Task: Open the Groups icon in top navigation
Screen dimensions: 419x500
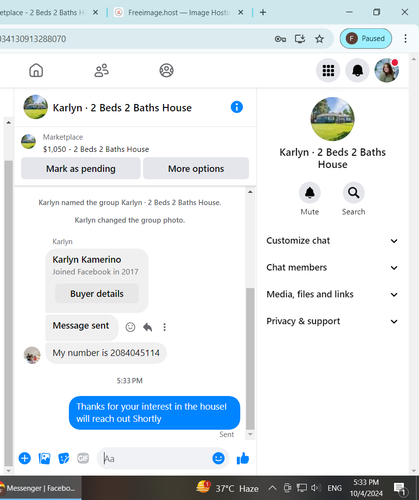Action: 166,70
